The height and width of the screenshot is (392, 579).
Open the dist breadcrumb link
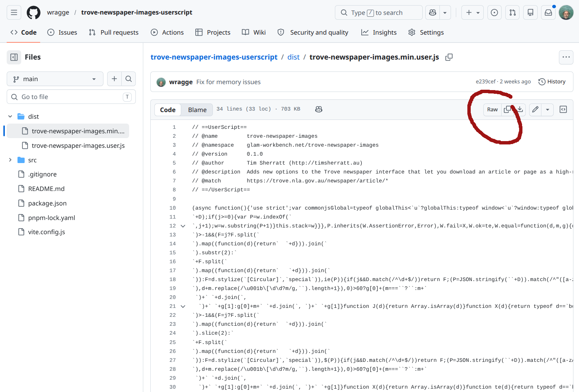(x=293, y=57)
